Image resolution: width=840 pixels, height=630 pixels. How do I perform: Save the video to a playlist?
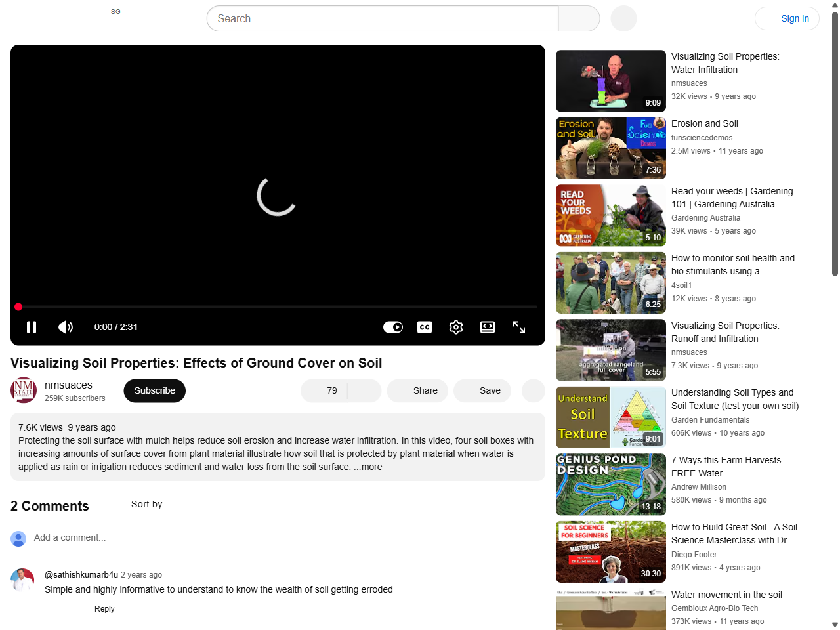pos(482,390)
